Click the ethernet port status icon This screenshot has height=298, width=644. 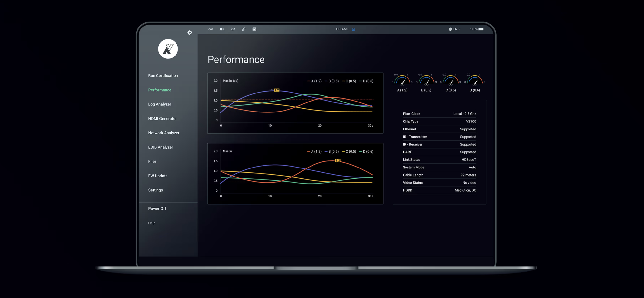click(254, 29)
